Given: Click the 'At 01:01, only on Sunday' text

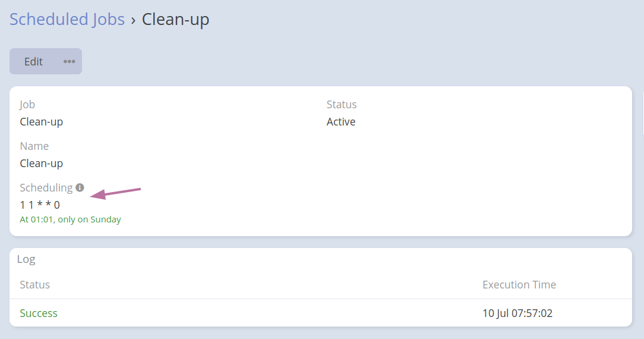Looking at the screenshot, I should 70,219.
